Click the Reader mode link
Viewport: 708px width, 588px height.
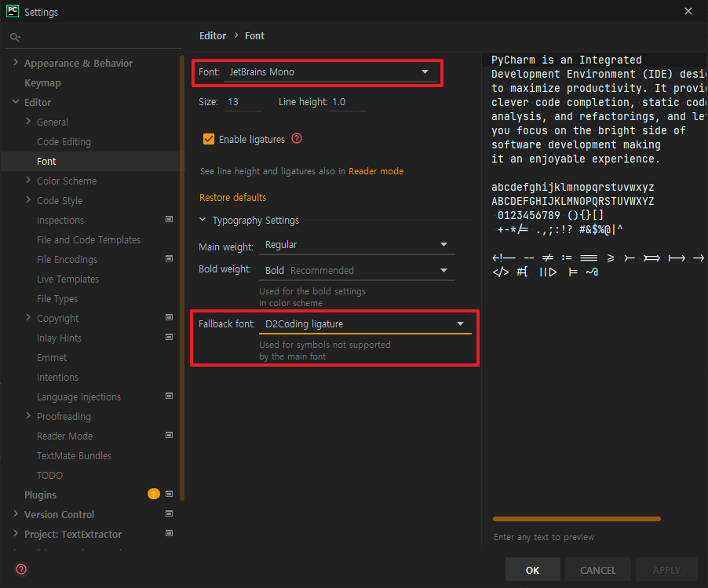(x=376, y=171)
